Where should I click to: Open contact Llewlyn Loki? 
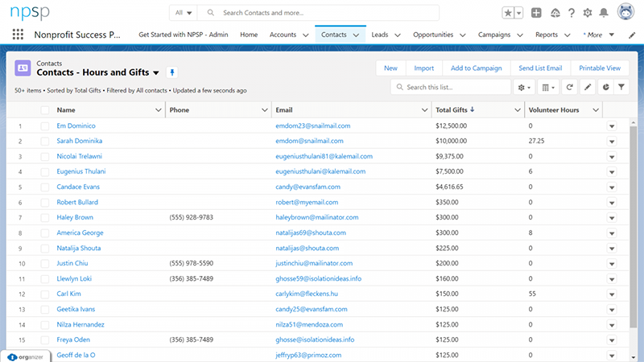pyautogui.click(x=74, y=278)
